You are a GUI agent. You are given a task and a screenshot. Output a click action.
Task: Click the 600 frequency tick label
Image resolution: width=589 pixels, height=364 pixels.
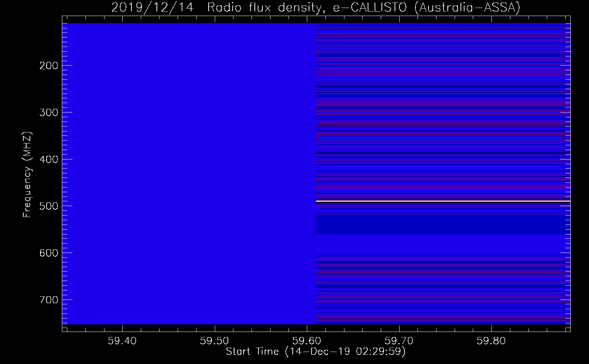coord(48,253)
